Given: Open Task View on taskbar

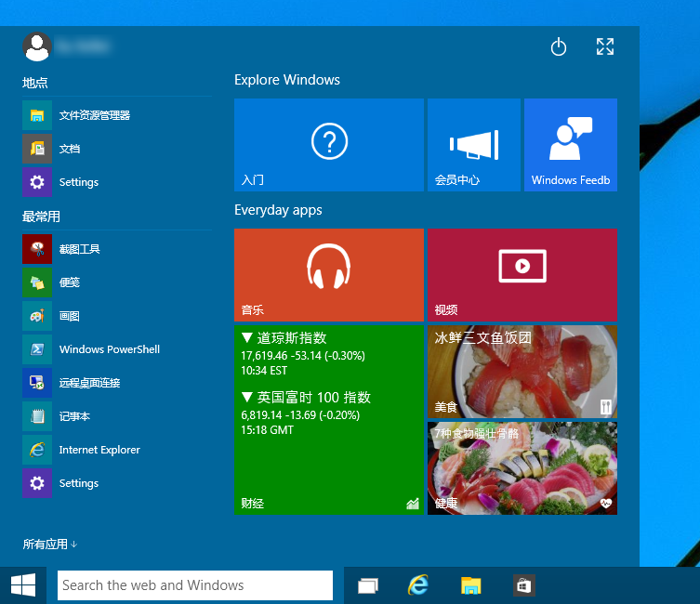Looking at the screenshot, I should pyautogui.click(x=368, y=585).
